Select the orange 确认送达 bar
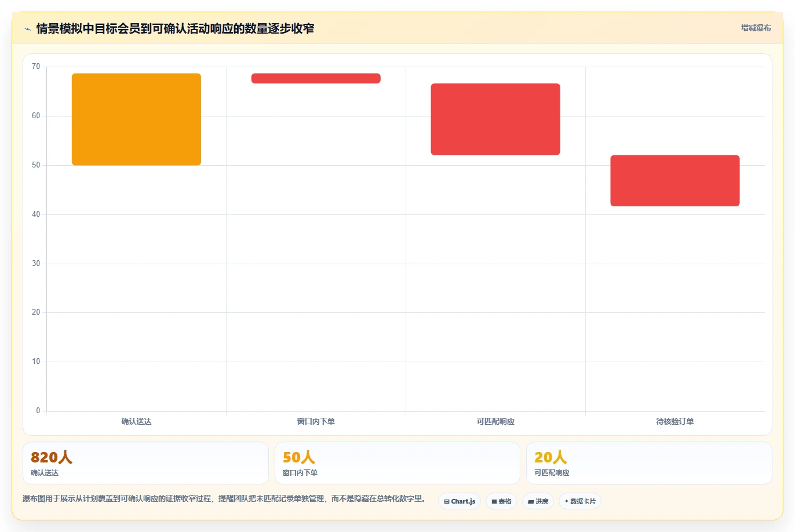This screenshot has width=795, height=532. coord(136,119)
